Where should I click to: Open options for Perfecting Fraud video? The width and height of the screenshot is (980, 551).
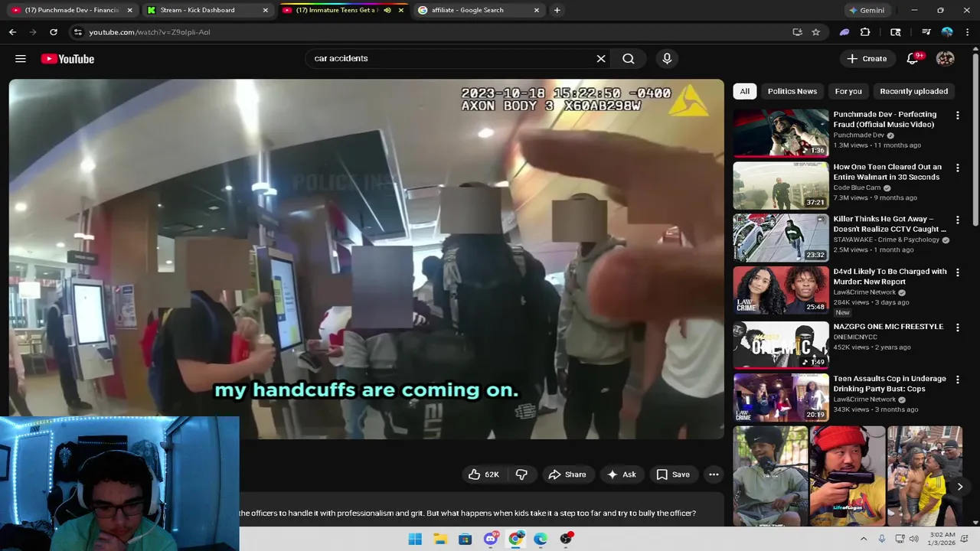(x=957, y=116)
